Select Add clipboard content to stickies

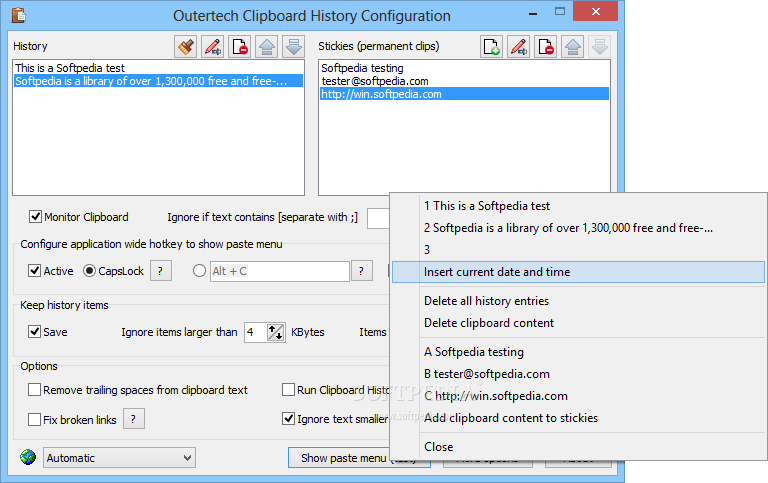pos(578,418)
